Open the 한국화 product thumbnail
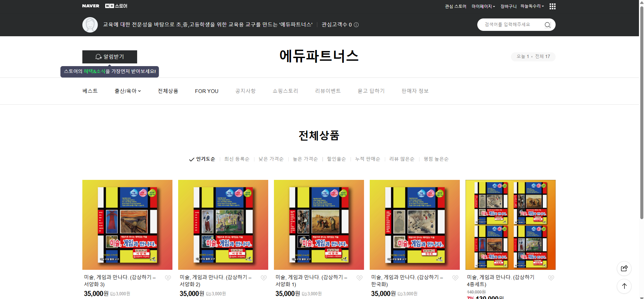Screen dimensions: 644x299 coord(415,225)
